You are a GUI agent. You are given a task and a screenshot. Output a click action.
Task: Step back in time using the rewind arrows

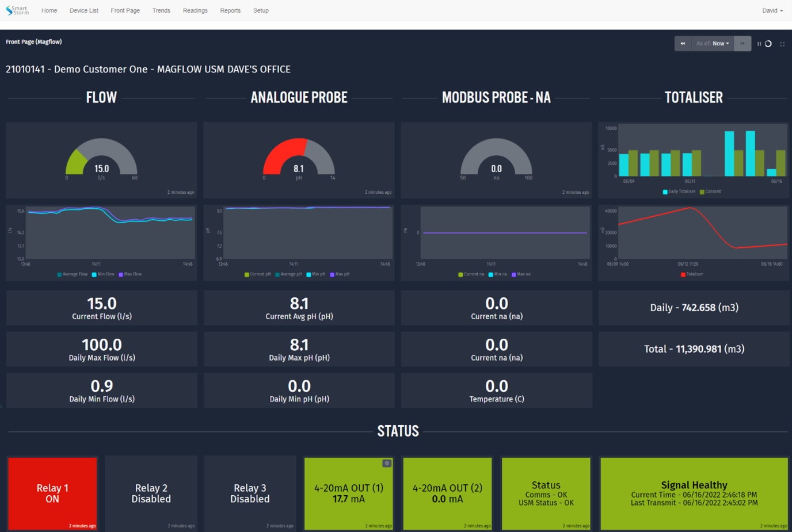(683, 43)
